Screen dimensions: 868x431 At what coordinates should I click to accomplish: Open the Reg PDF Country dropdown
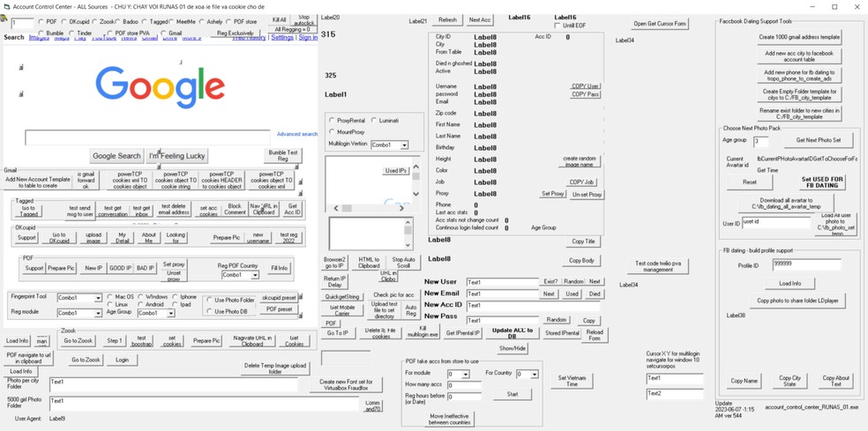[255, 275]
